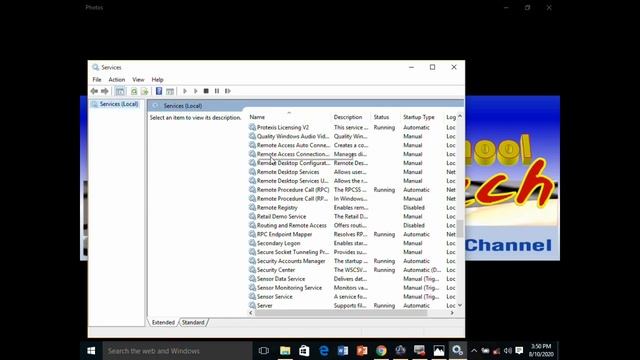Sort by the Description column header
The width and height of the screenshot is (640, 360).
348,117
